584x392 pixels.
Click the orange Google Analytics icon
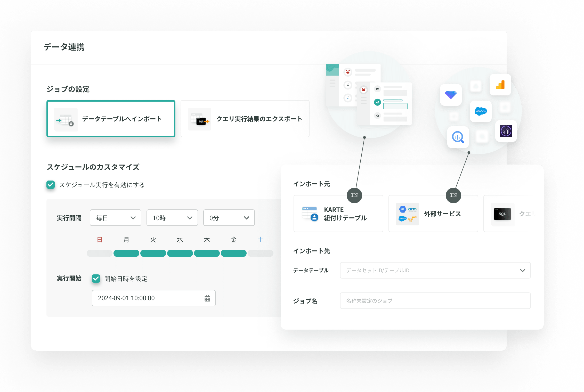click(x=500, y=85)
